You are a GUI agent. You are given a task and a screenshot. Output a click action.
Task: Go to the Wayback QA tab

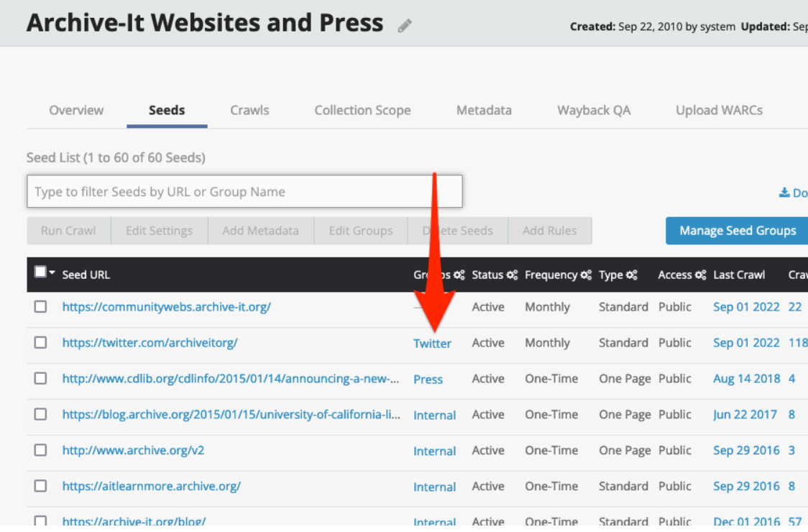593,111
